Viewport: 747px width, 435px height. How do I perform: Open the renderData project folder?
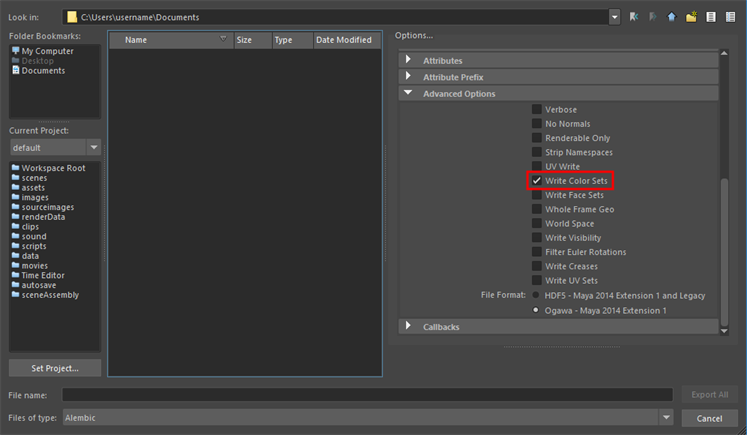tap(39, 217)
